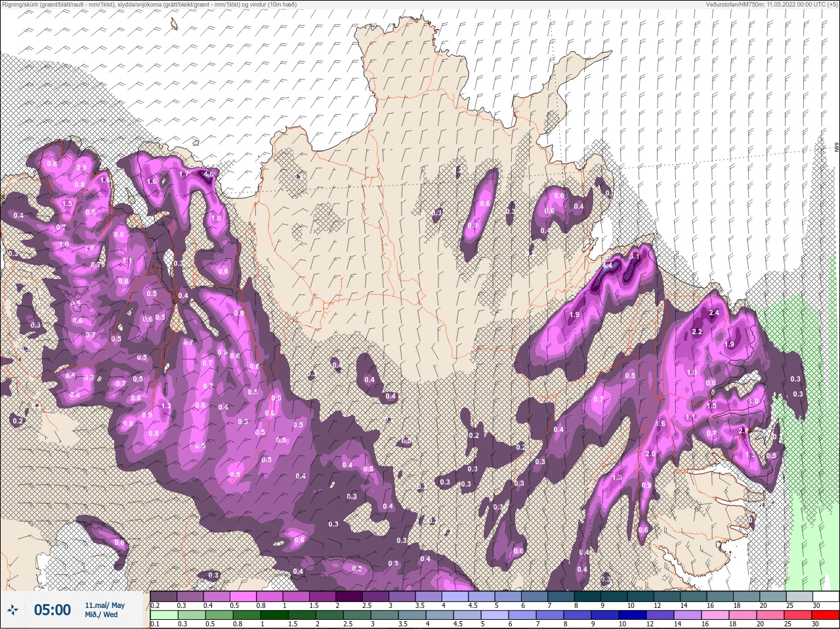Select the "Mið./ Wed" weekday label

(101, 615)
